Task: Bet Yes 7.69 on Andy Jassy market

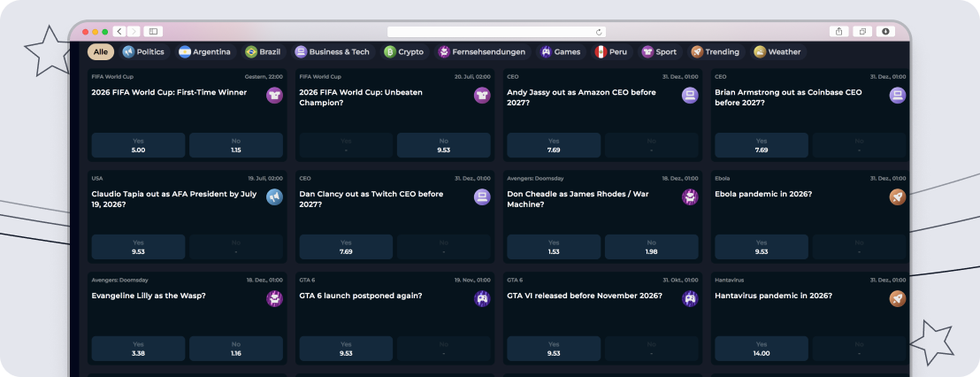Action: pyautogui.click(x=554, y=145)
